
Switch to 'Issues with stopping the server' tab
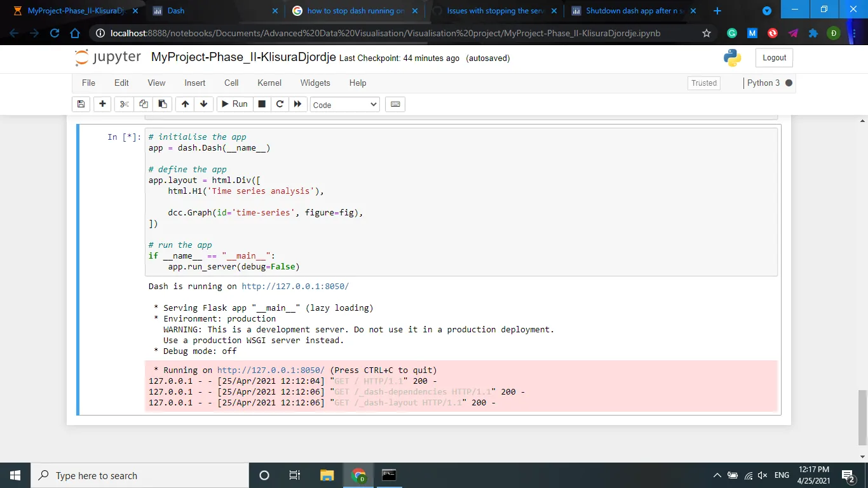click(494, 11)
